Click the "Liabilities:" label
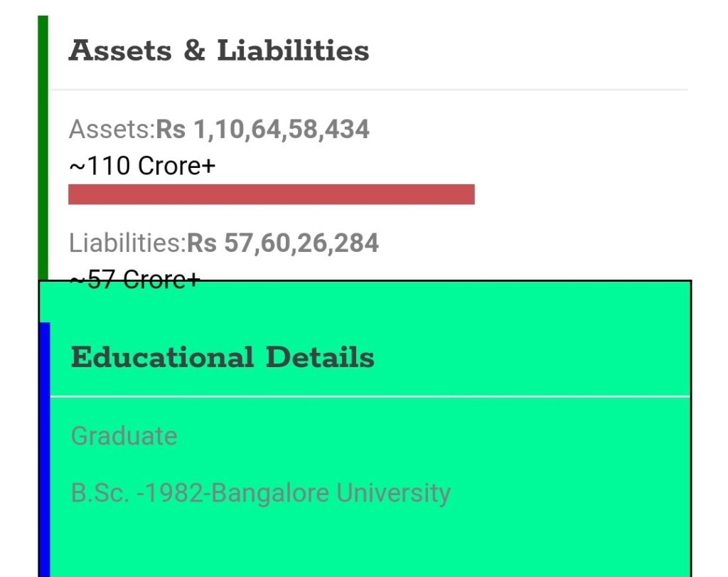Screen dimensions: 728x577 click(x=127, y=243)
